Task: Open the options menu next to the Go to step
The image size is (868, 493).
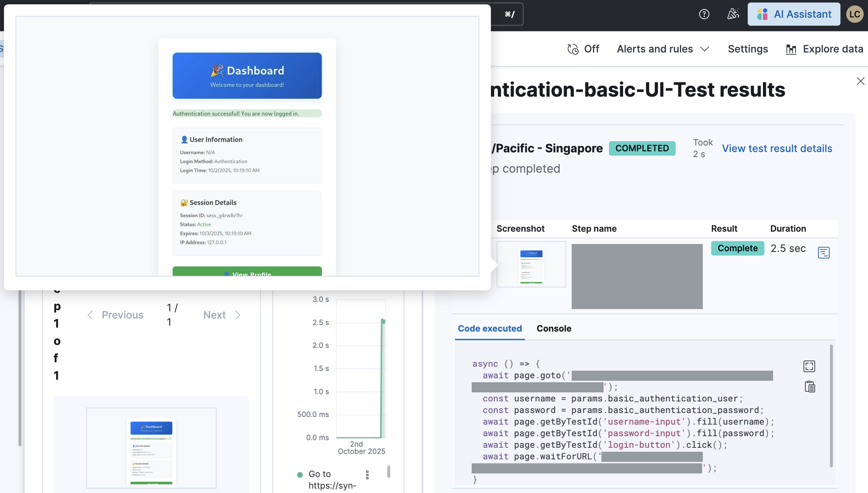Action: [x=367, y=475]
